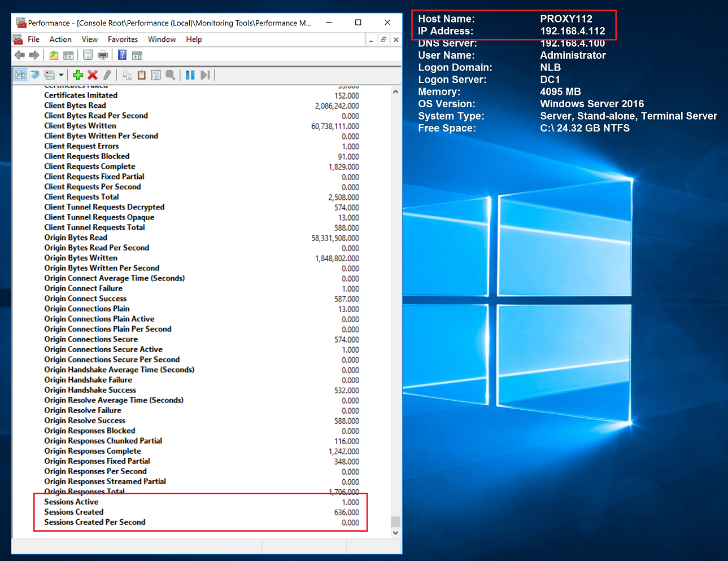Select the Client Request Errors row

(x=202, y=146)
